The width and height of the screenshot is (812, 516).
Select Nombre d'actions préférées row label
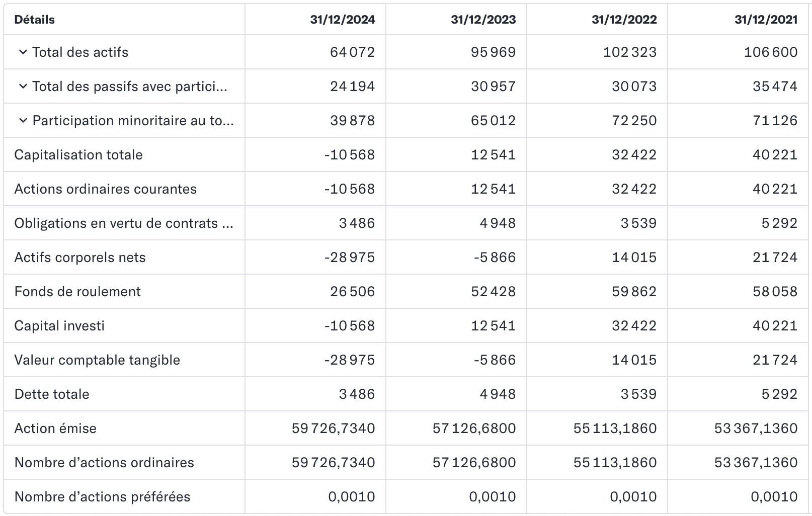(x=103, y=496)
